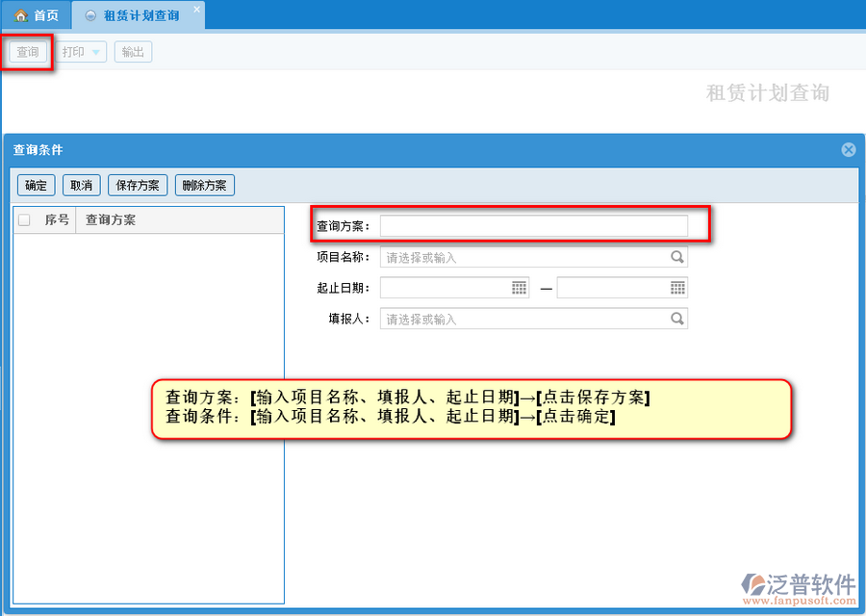
Task: Click the search icon in 项目名称 field
Action: click(x=677, y=257)
